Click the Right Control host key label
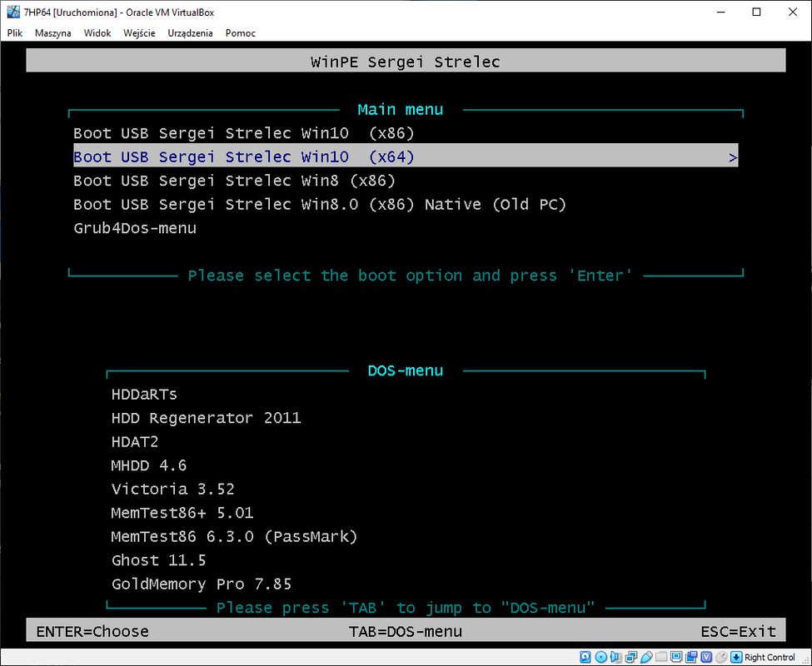Screen dimensions: 812x666 (770, 657)
